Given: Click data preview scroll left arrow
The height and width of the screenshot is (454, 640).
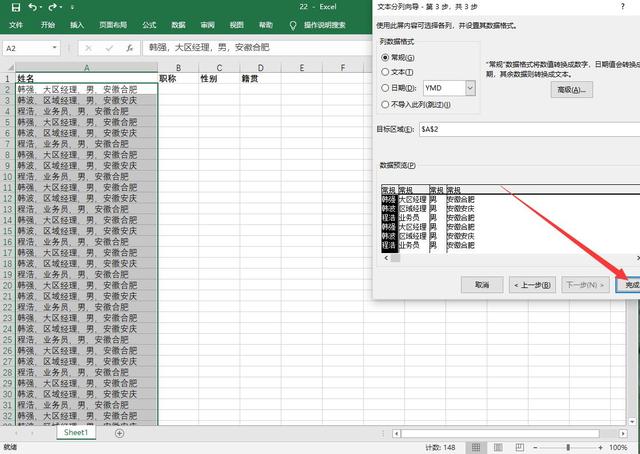Looking at the screenshot, I should coord(386,258).
